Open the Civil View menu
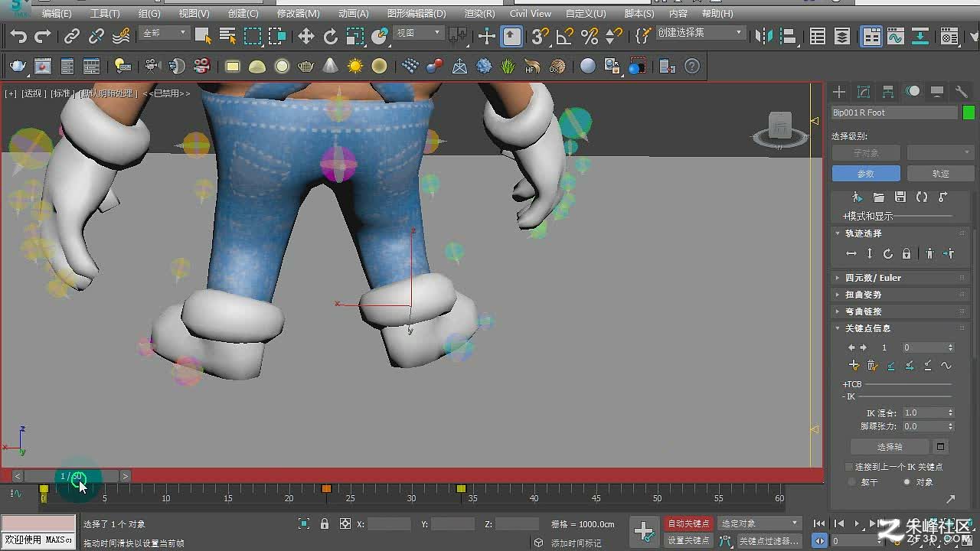This screenshot has height=551, width=980. click(530, 13)
